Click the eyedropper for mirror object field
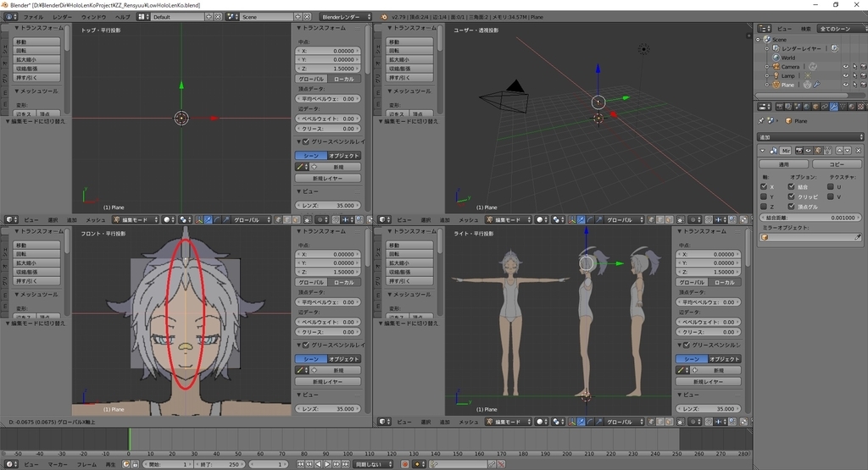This screenshot has width=868, height=470. (x=858, y=237)
